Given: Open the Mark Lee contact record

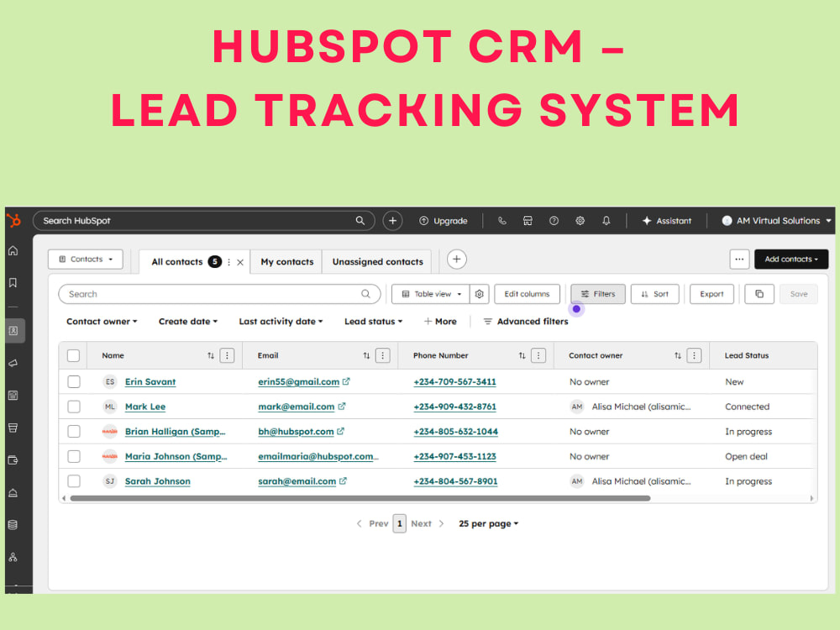Looking at the screenshot, I should pyautogui.click(x=145, y=407).
